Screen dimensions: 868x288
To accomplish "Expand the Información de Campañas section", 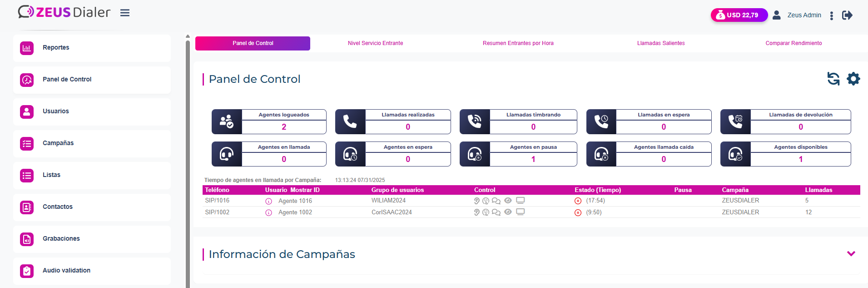I will tap(851, 254).
